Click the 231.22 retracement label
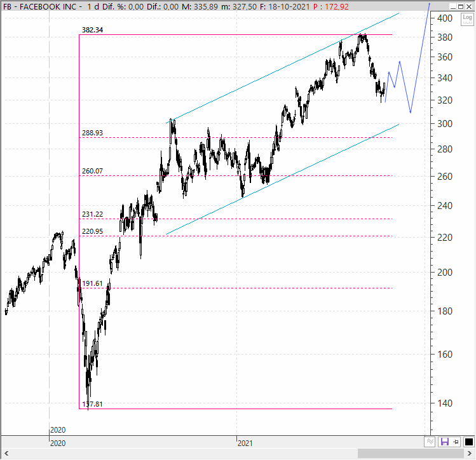This screenshot has width=476, height=460. [x=92, y=214]
